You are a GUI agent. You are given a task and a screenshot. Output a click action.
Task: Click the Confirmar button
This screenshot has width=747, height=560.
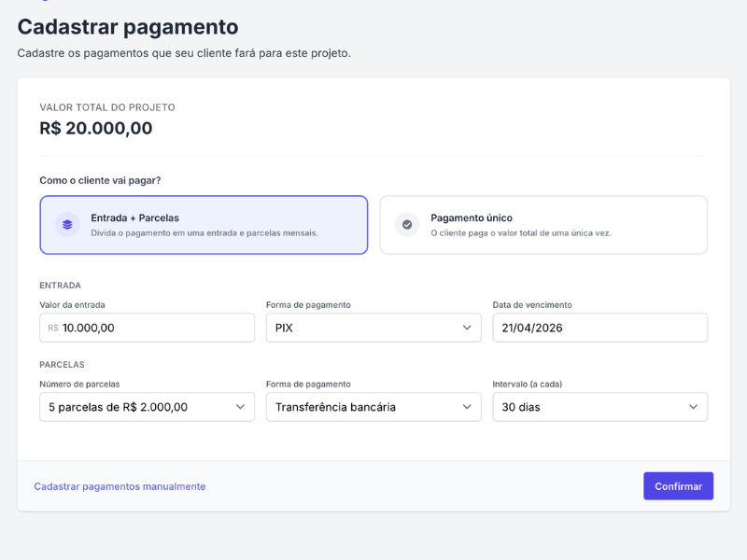coord(679,486)
